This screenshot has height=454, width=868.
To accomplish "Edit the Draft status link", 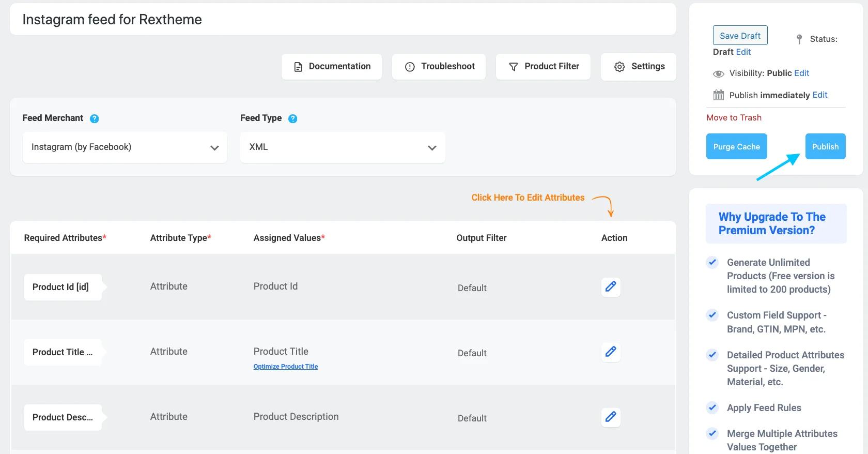I will click(x=743, y=52).
